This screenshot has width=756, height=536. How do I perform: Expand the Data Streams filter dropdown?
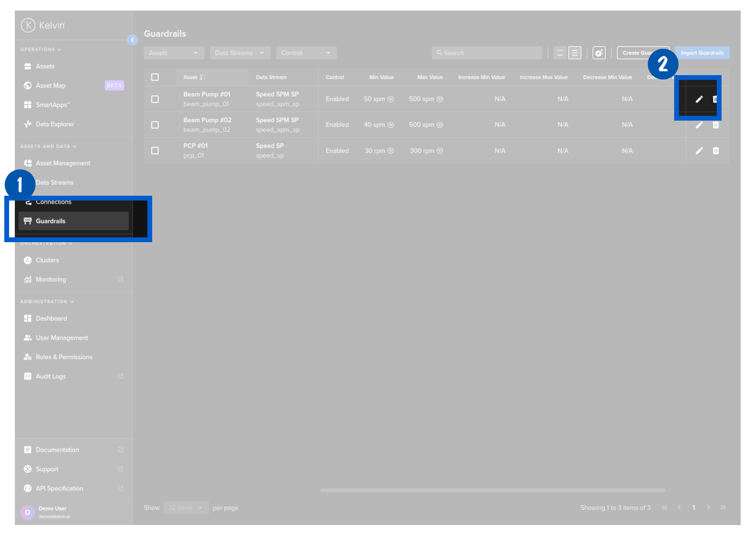[240, 53]
